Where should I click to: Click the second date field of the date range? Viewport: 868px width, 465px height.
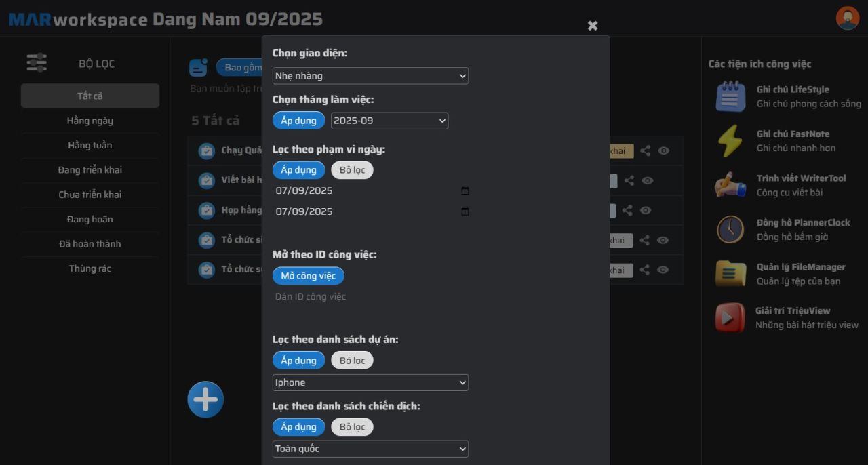[372, 211]
